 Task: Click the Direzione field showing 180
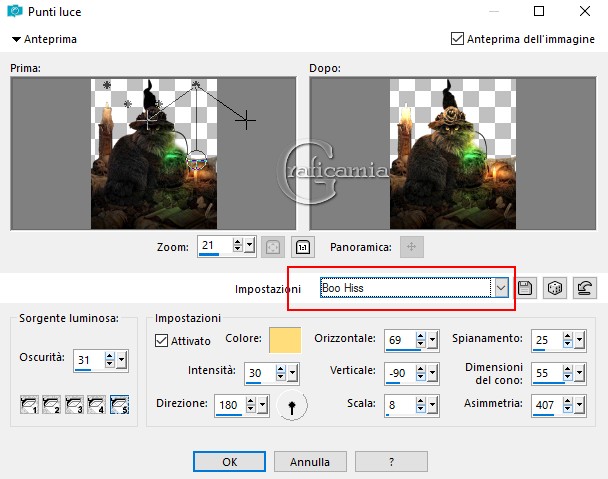click(230, 405)
